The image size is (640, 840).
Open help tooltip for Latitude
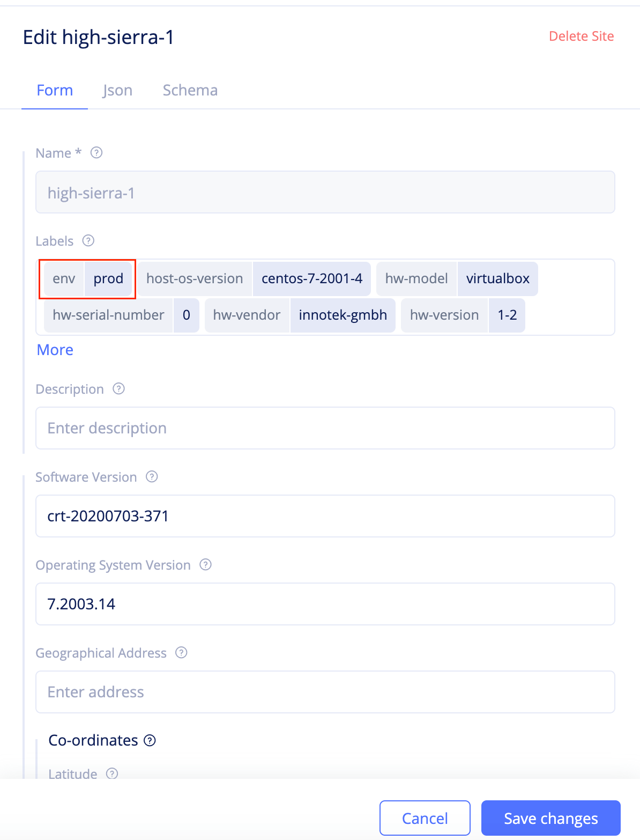(112, 774)
